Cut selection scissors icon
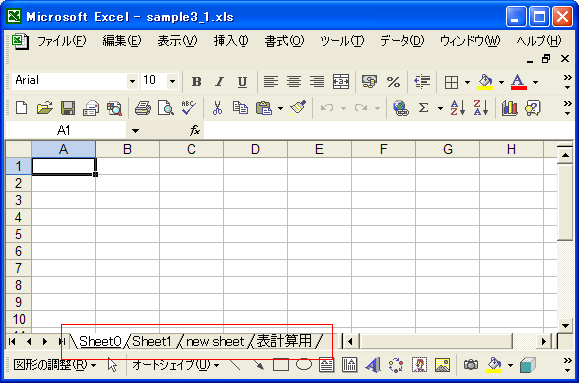This screenshot has width=579, height=383. 217,108
